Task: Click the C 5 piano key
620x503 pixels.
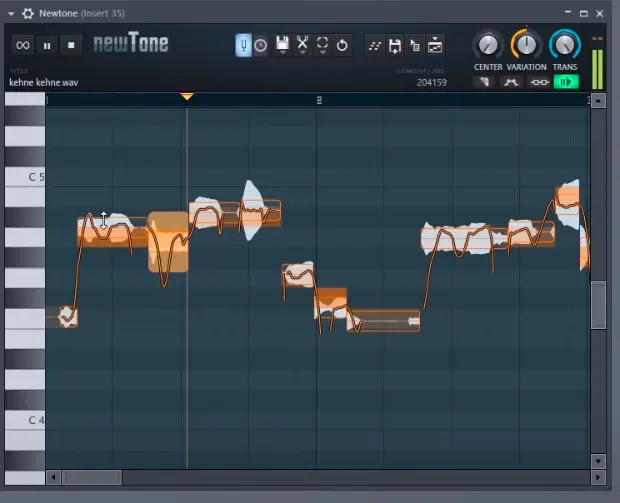Action: click(x=25, y=177)
